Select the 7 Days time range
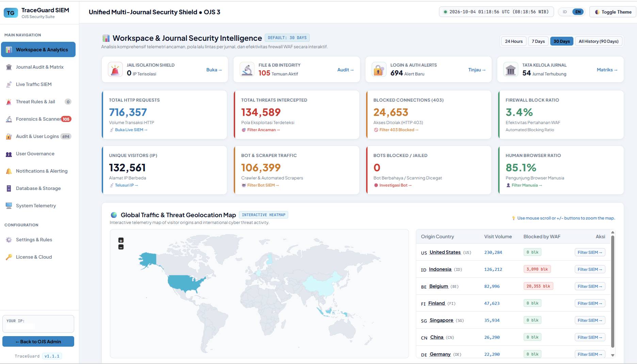Image resolution: width=637 pixels, height=364 pixels. [x=538, y=41]
